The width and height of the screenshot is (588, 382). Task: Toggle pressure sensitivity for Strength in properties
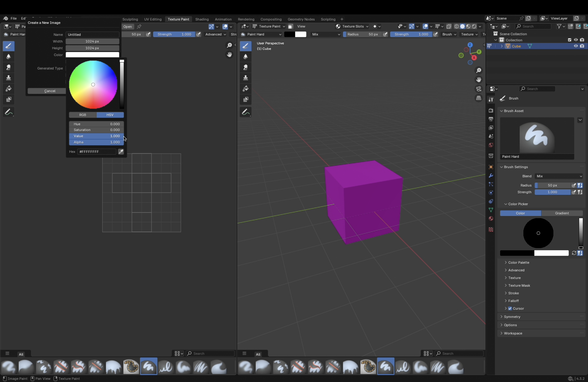tap(574, 192)
